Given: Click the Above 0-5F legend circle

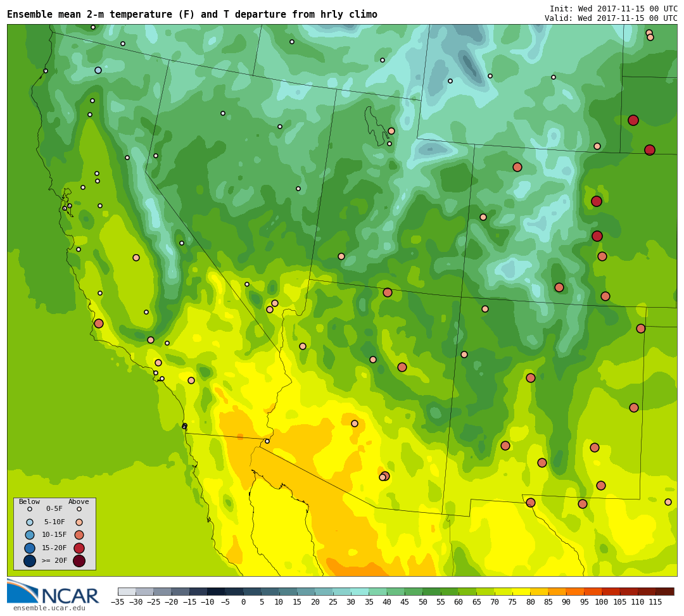Looking at the screenshot, I should pos(79,509).
